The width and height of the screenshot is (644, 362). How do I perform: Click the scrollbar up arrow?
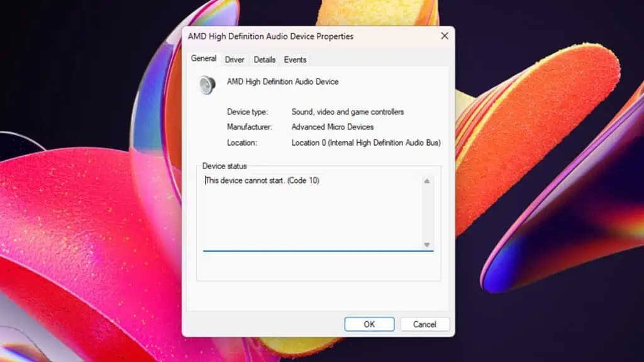(428, 180)
